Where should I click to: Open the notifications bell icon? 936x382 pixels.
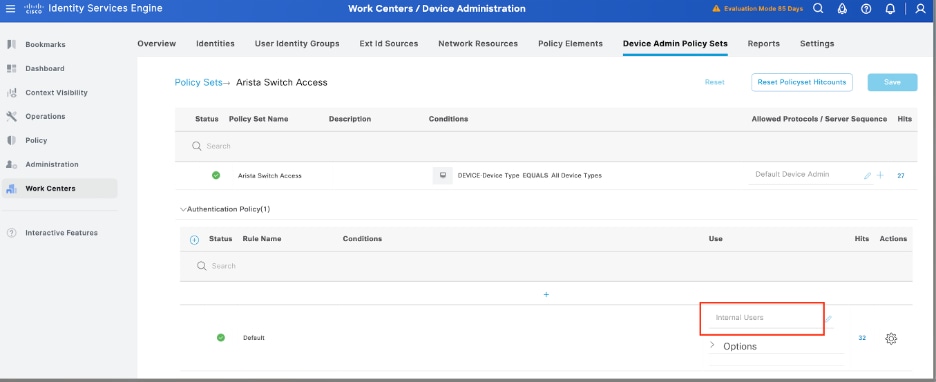890,9
